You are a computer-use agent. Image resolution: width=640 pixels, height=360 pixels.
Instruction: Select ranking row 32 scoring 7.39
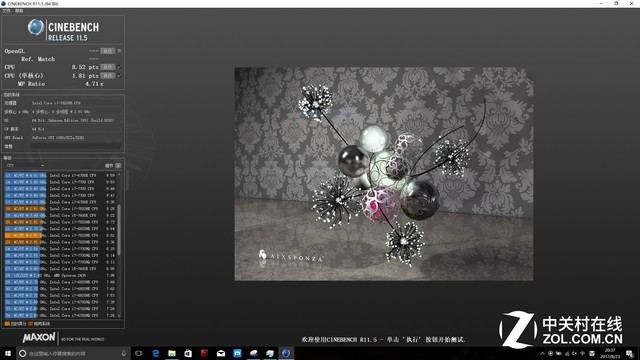[60, 302]
